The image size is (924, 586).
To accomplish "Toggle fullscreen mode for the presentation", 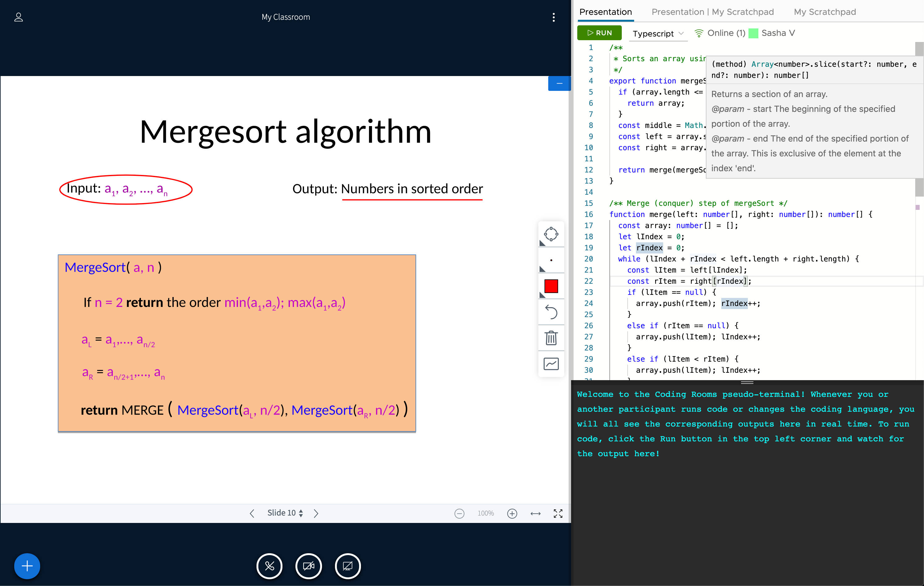I will 558,513.
